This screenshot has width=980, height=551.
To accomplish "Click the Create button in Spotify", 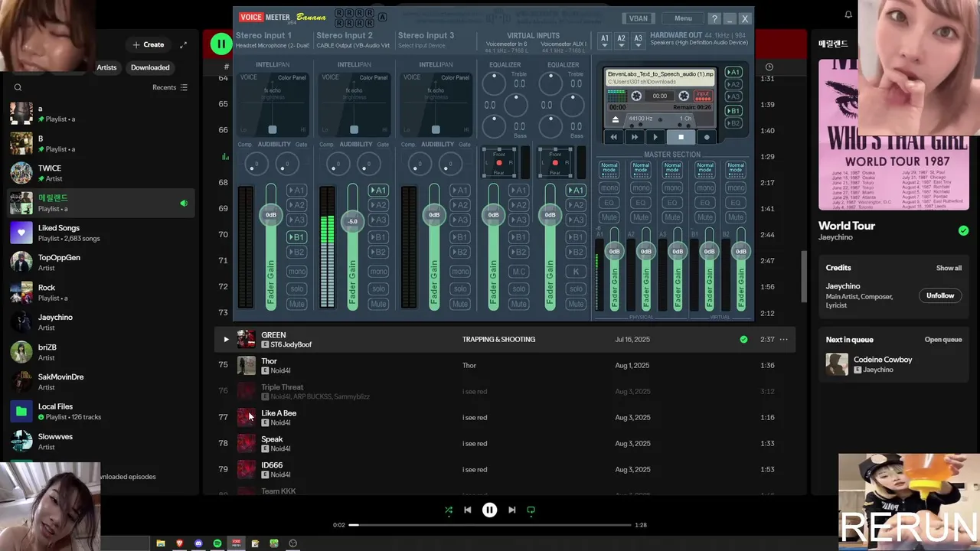I will click(x=149, y=44).
